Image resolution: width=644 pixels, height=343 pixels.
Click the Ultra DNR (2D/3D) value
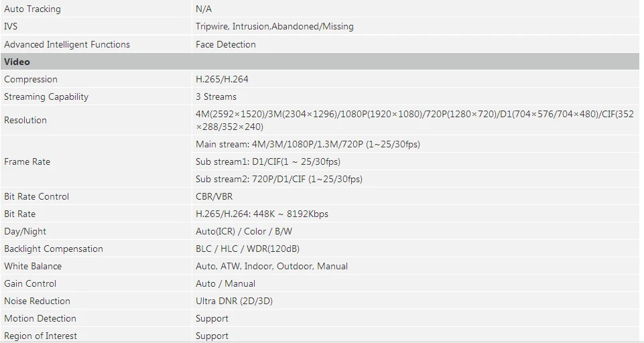pos(234,301)
